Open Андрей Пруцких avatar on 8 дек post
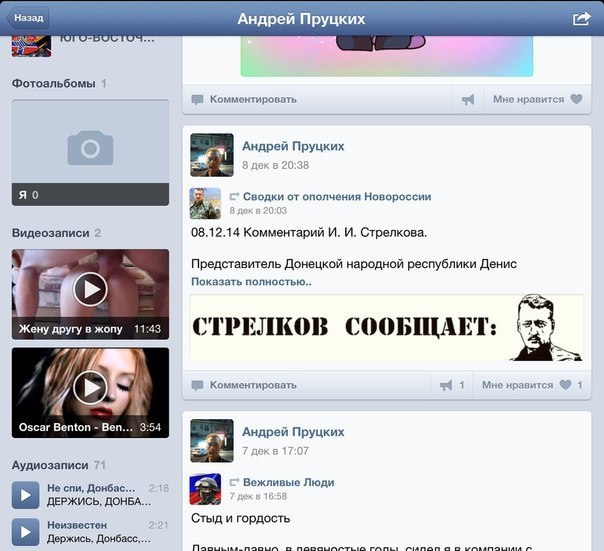 pyautogui.click(x=212, y=155)
